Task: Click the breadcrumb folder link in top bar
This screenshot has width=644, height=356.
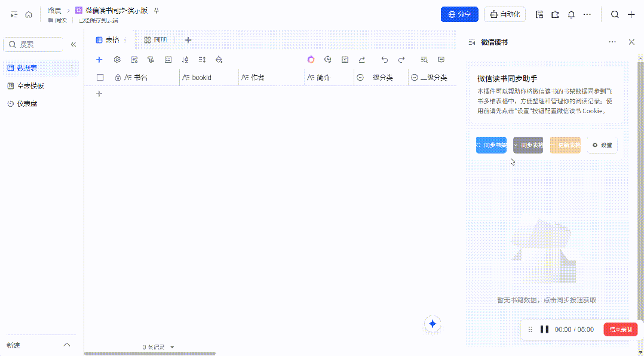Action: pos(57,20)
